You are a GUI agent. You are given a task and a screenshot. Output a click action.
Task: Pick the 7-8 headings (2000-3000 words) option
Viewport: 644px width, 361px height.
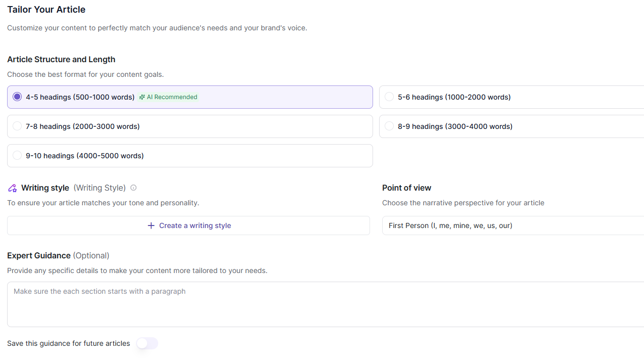[x=17, y=126]
